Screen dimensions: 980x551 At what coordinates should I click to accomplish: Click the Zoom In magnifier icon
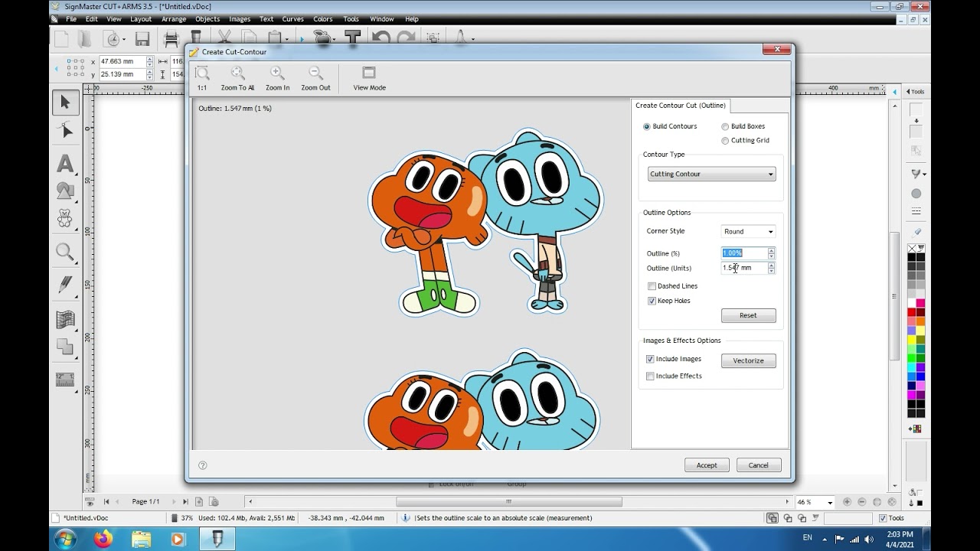[277, 73]
